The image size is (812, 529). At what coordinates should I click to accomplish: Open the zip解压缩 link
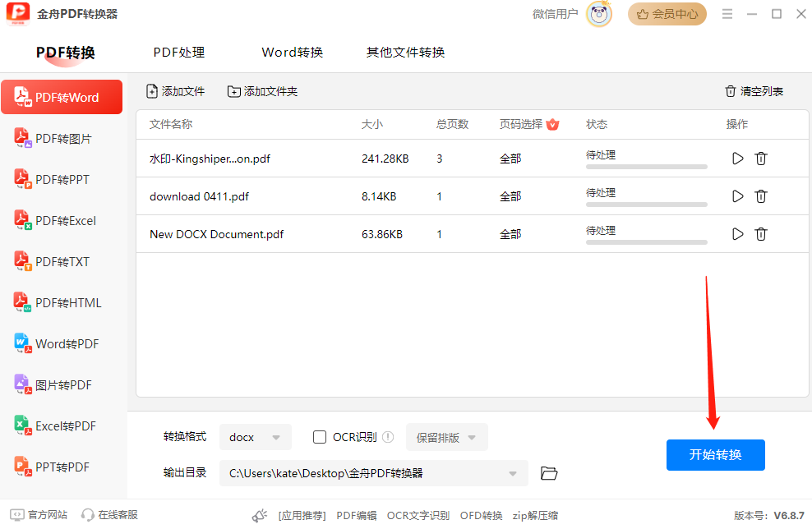(x=535, y=515)
